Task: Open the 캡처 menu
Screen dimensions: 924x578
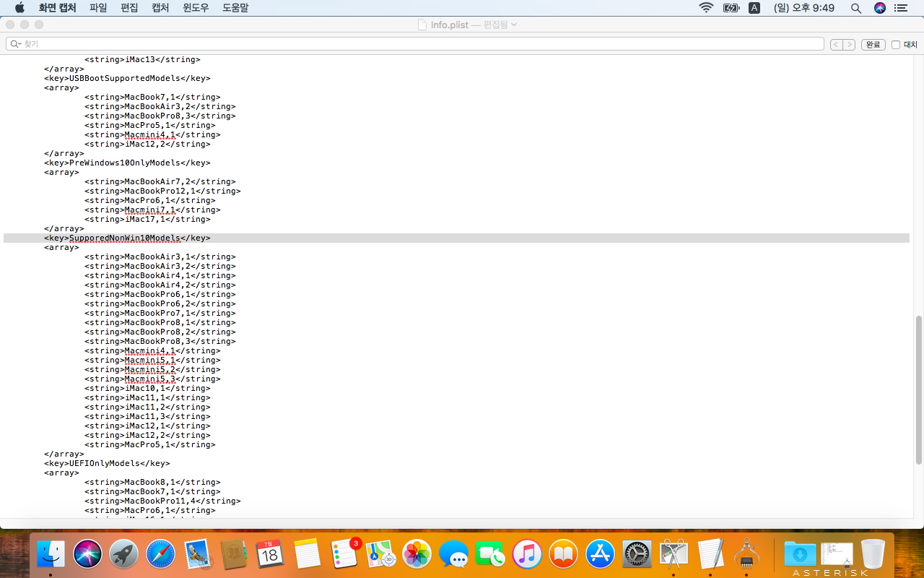Action: 160,8
